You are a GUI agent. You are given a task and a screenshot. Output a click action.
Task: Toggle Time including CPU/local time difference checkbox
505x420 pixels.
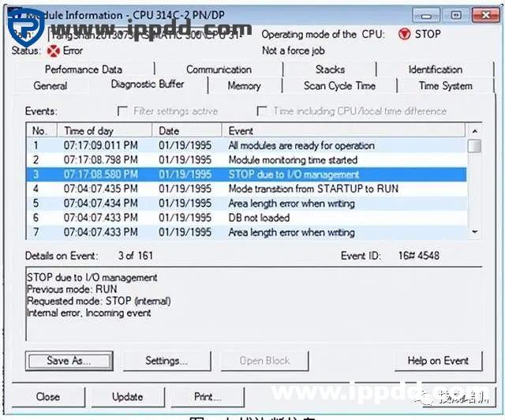pos(261,111)
